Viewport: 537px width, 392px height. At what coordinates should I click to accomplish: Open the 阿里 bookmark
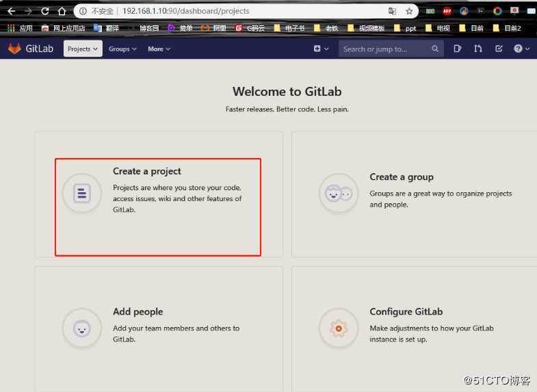point(214,28)
